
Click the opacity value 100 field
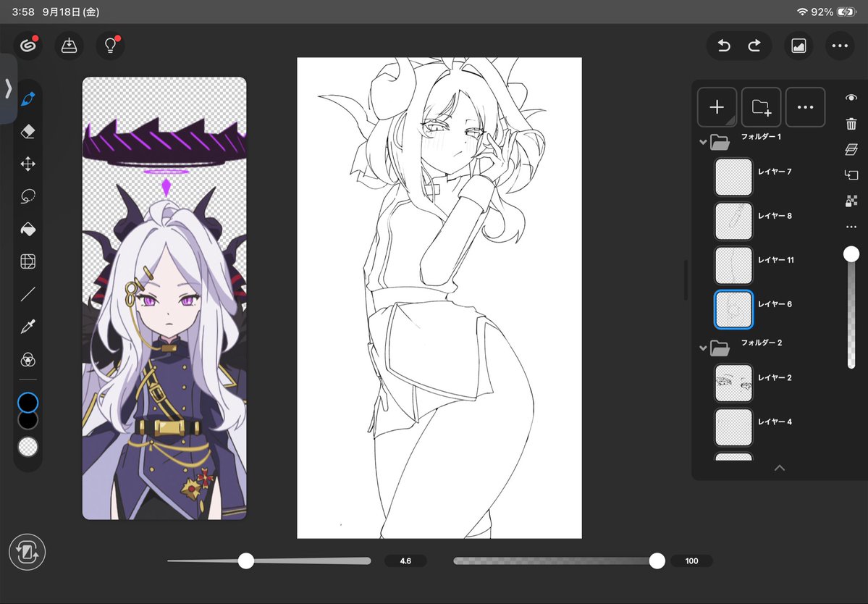tap(691, 561)
